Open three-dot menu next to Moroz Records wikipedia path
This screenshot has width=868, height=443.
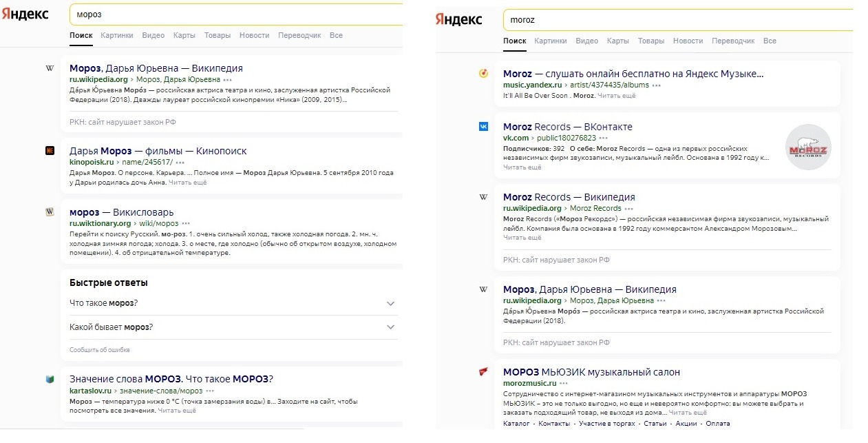629,209
